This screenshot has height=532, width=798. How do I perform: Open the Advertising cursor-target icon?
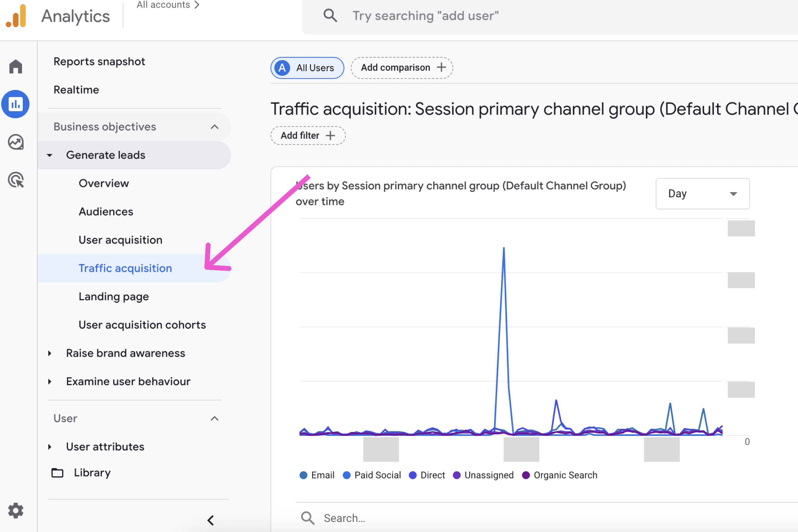(x=16, y=180)
